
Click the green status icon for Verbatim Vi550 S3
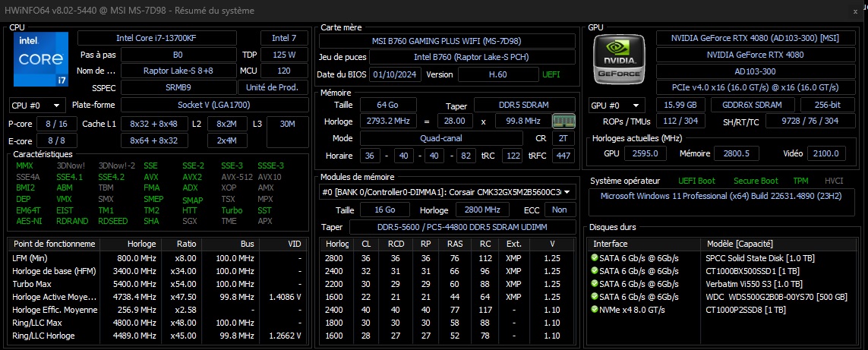(595, 283)
